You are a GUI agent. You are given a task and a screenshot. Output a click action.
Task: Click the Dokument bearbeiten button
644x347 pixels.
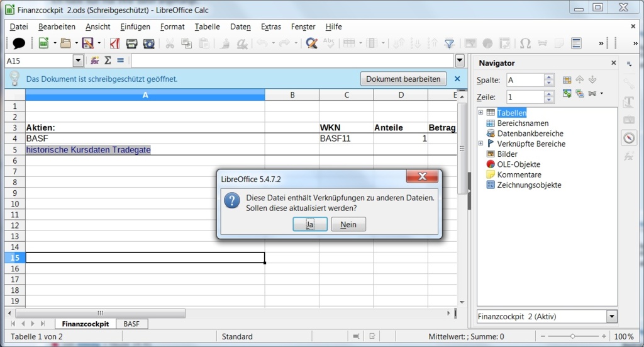pyautogui.click(x=403, y=79)
